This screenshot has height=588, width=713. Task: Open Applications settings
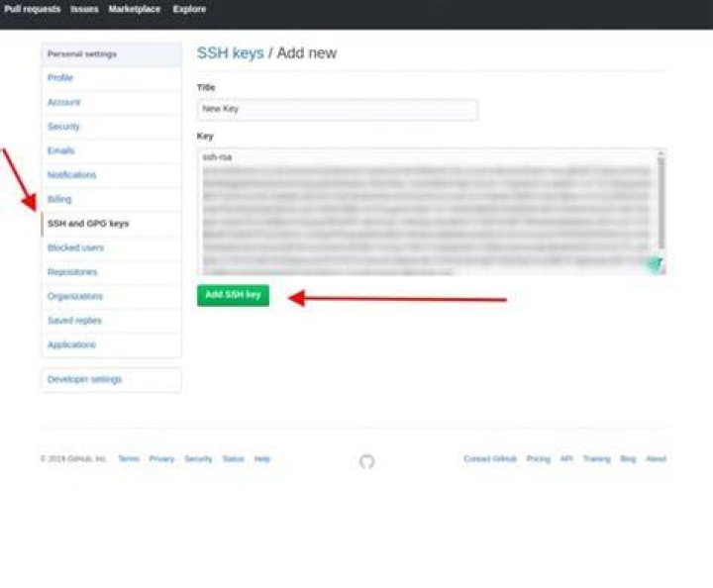(111, 344)
